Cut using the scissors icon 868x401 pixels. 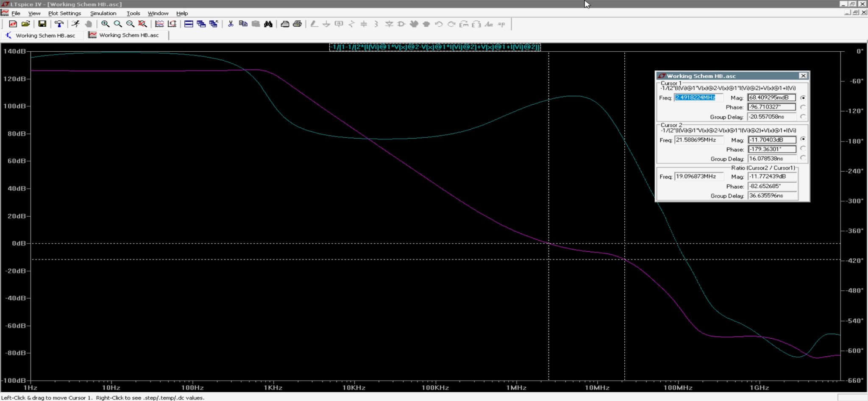click(x=231, y=24)
